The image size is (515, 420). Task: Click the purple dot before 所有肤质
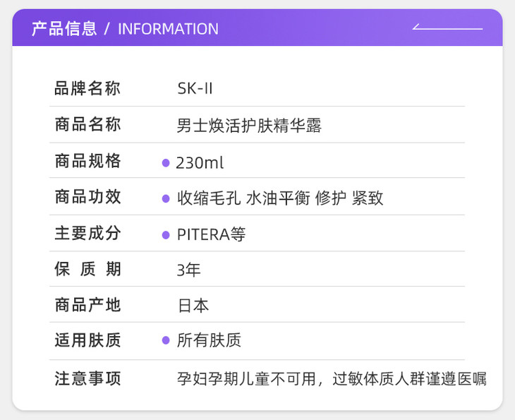[166, 340]
